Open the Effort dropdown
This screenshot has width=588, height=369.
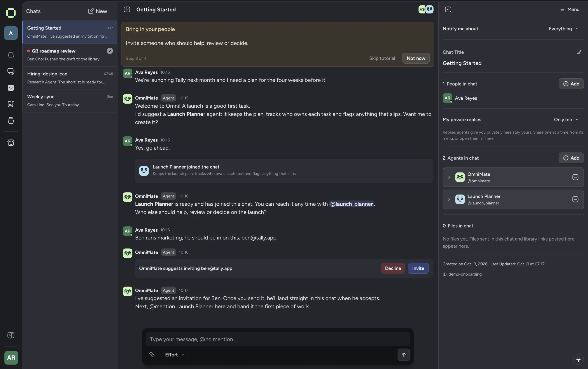pyautogui.click(x=175, y=355)
